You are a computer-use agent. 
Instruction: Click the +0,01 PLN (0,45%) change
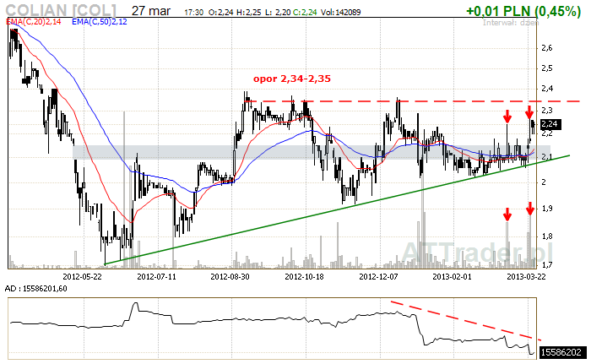point(523,11)
